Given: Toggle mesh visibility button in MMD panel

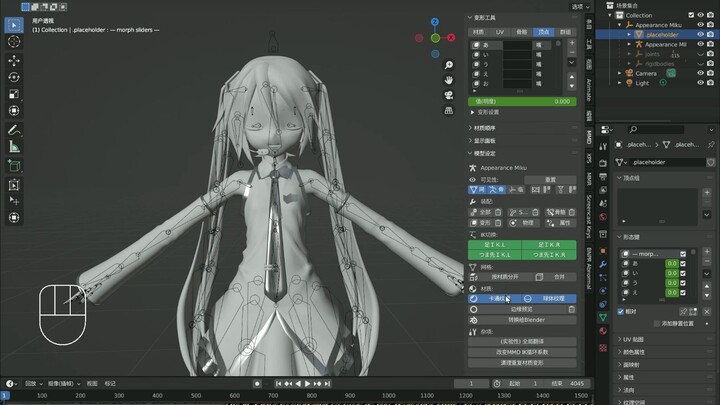Looking at the screenshot, I should point(477,190).
